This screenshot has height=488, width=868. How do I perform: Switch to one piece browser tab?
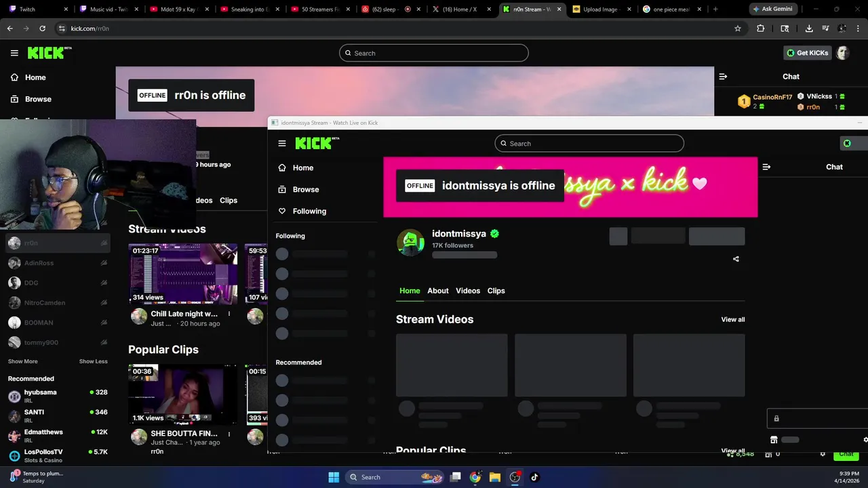(671, 9)
